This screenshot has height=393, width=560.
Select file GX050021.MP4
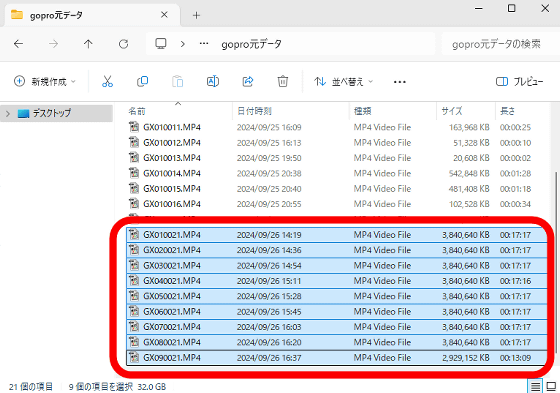pyautogui.click(x=336, y=296)
